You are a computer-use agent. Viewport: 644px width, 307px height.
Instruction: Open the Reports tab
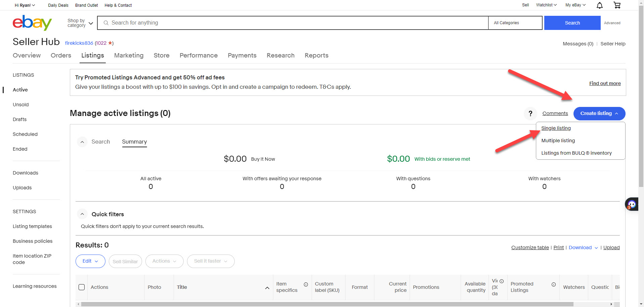coord(317,55)
